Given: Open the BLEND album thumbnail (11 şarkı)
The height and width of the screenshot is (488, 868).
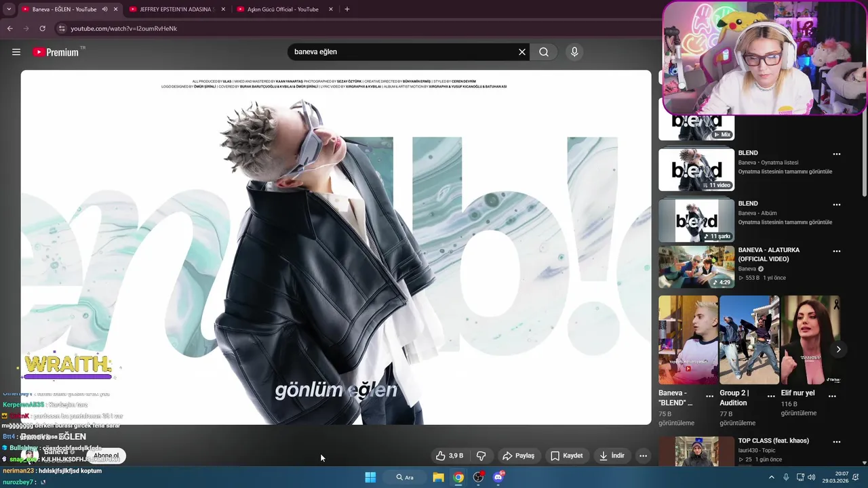Looking at the screenshot, I should pyautogui.click(x=696, y=220).
